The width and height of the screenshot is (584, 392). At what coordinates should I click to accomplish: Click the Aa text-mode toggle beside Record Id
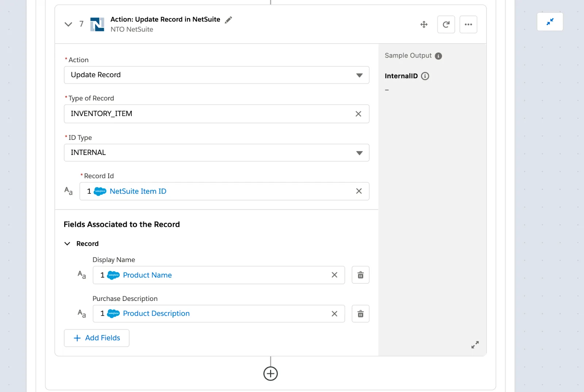coord(68,191)
